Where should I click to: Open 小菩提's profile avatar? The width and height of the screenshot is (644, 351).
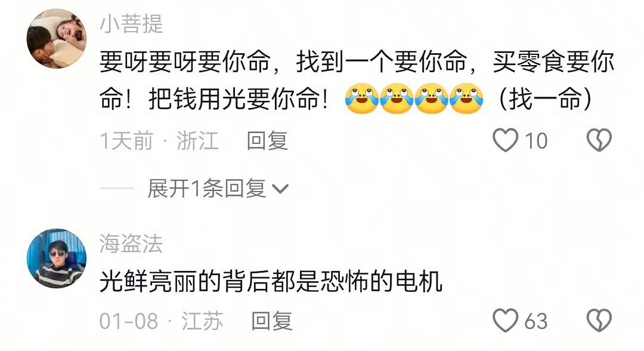tap(57, 39)
